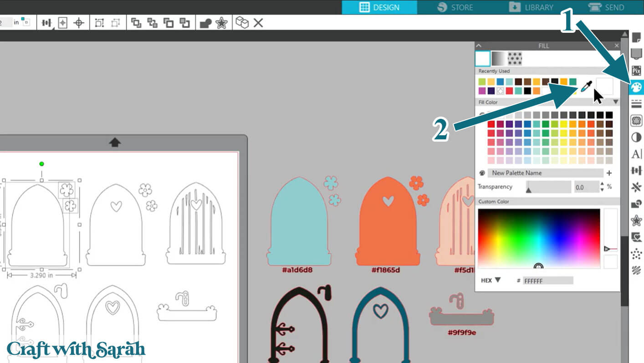Image resolution: width=644 pixels, height=363 pixels.
Task: Increase transparency with the up stepper arrow
Action: pyautogui.click(x=603, y=184)
